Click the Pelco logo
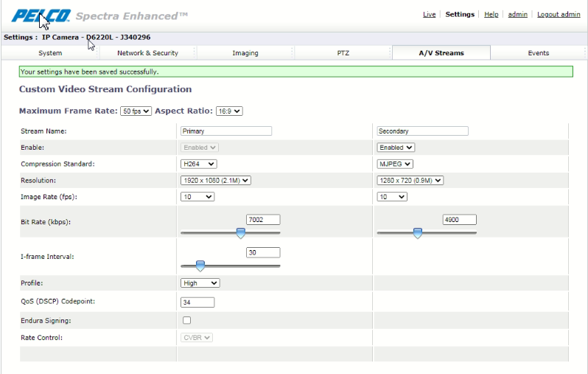This screenshot has width=588, height=374. coord(41,16)
